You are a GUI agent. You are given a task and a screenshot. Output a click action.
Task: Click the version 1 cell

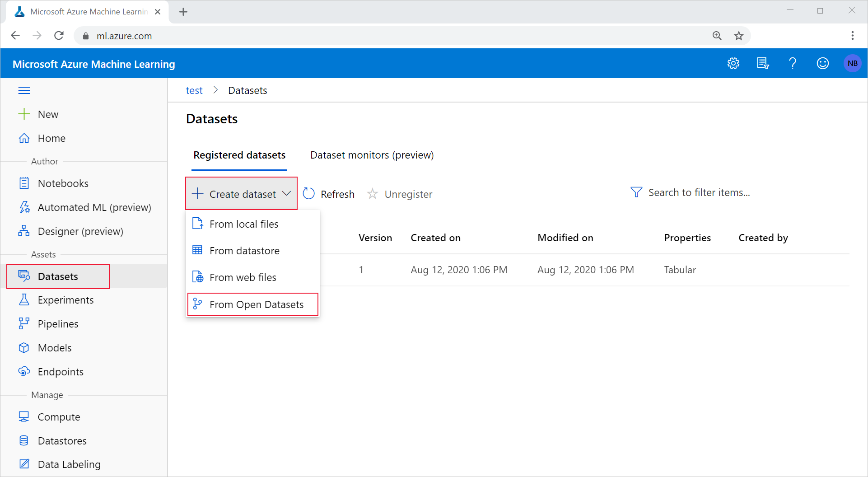[361, 270]
